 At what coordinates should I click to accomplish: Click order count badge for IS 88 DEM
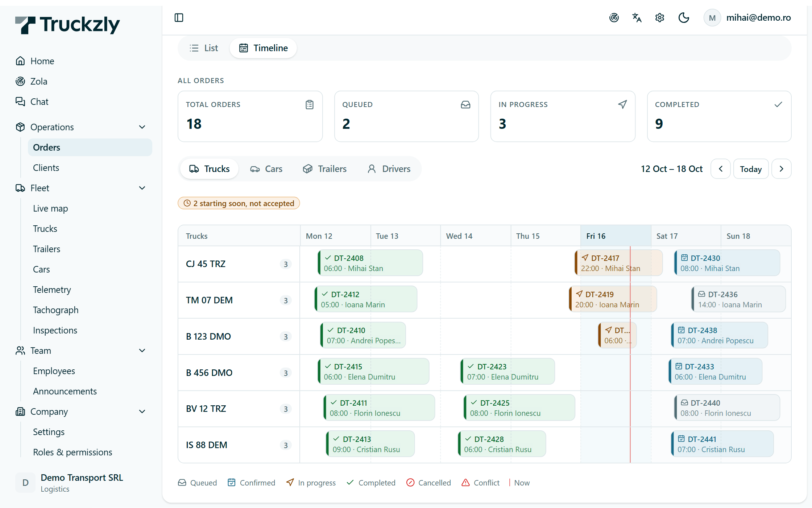coord(286,445)
